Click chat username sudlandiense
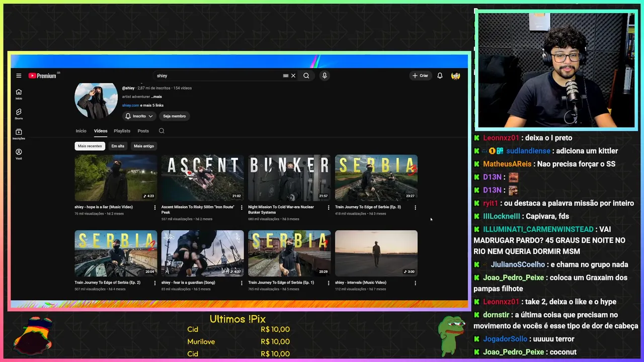Screen dimensions: 644x362 528,151
